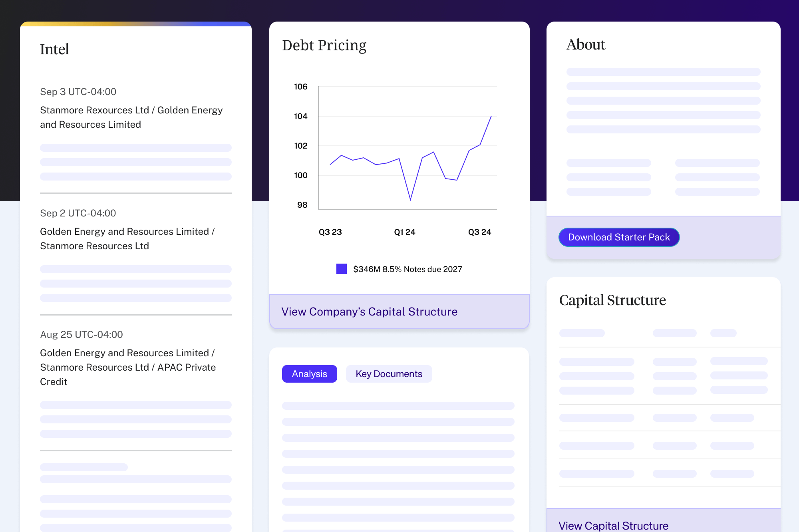
Task: Click the 106 y-axis label on chart
Action: [x=301, y=87]
